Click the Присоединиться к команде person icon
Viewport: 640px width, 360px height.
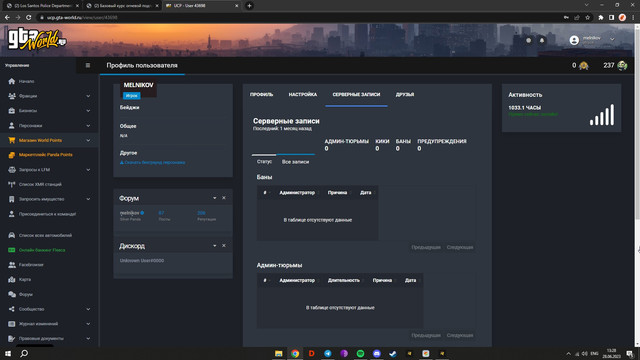[x=11, y=214]
